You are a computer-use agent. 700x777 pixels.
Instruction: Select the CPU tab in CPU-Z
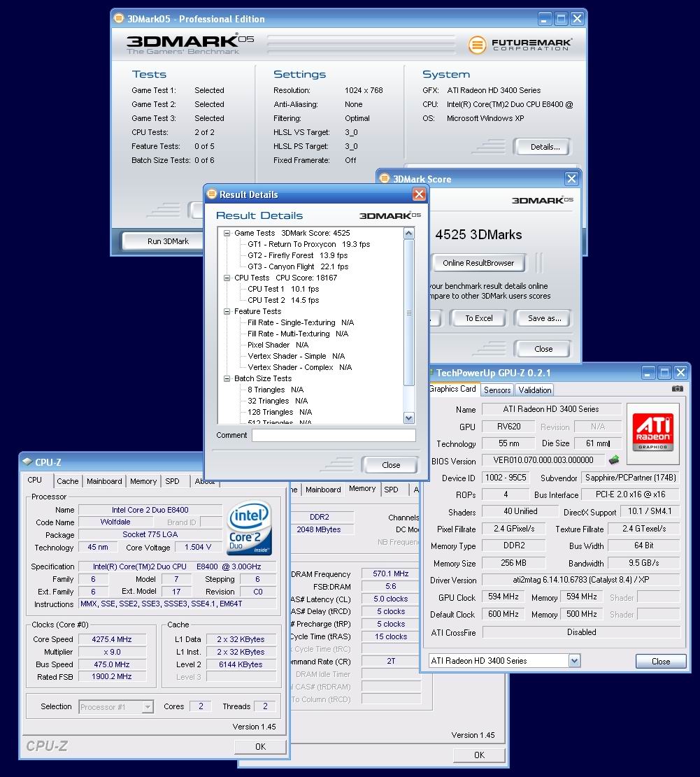click(x=35, y=480)
